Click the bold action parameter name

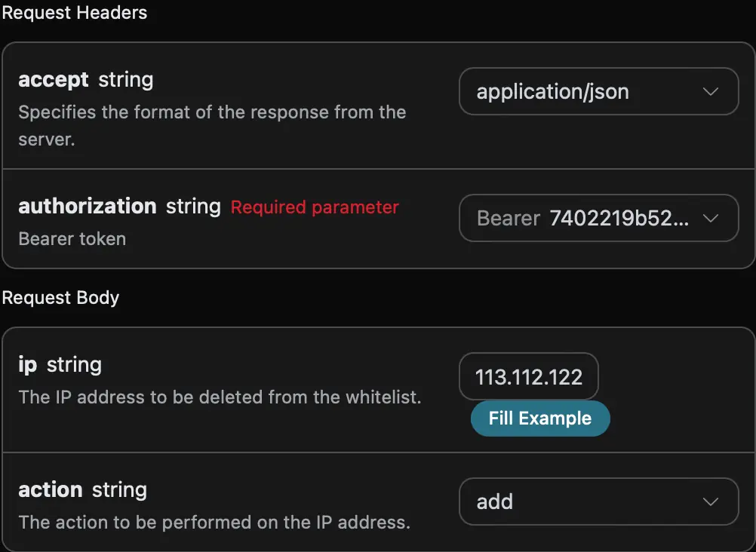coord(50,490)
